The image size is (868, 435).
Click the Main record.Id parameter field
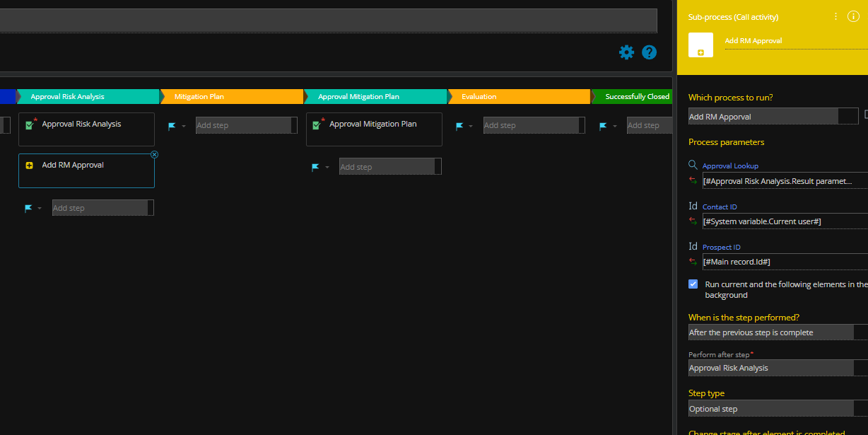778,262
